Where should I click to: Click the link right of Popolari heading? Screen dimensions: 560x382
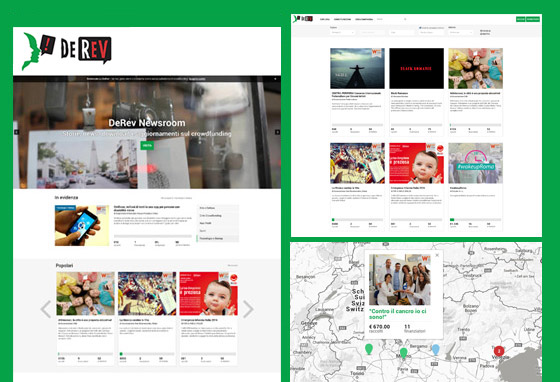click(x=232, y=266)
